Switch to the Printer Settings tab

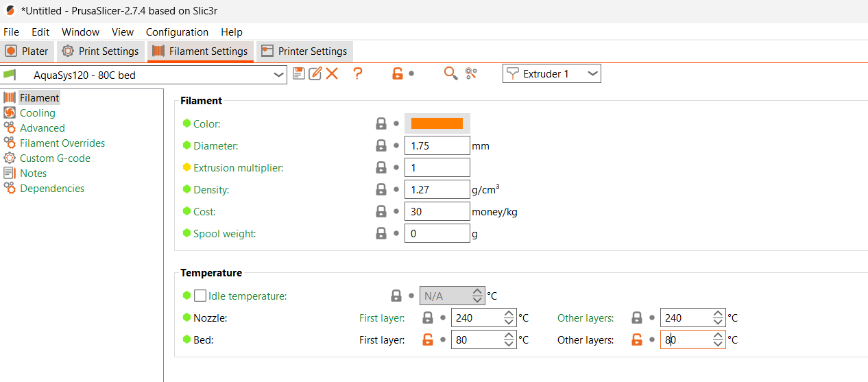coord(304,51)
